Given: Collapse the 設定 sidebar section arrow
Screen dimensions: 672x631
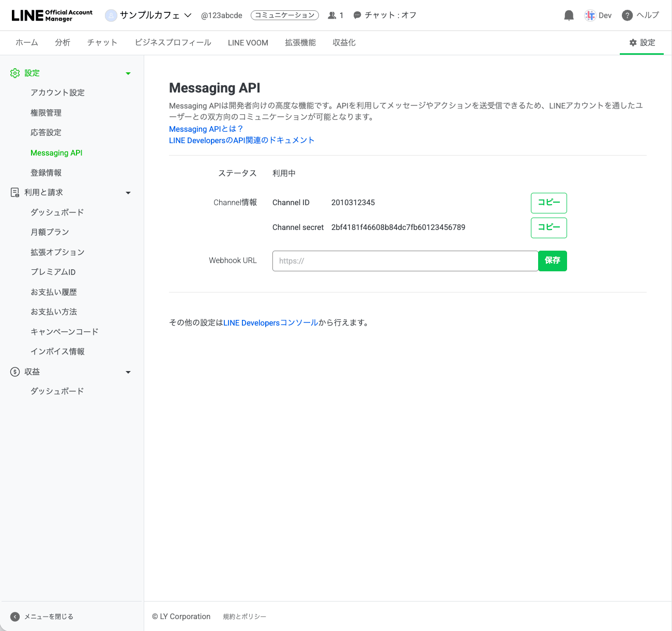Looking at the screenshot, I should pos(128,73).
